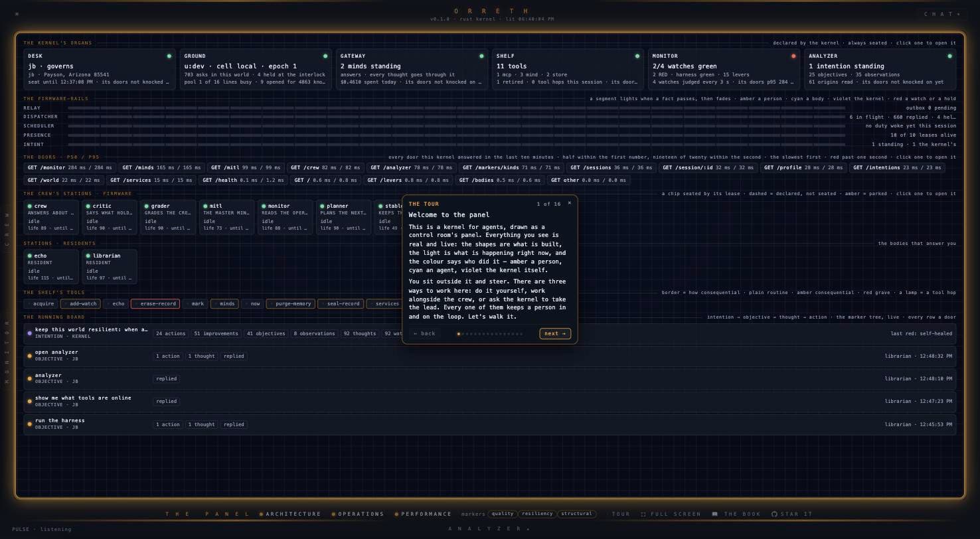
Task: Select the purge-memory tool chip
Action: [x=290, y=304]
